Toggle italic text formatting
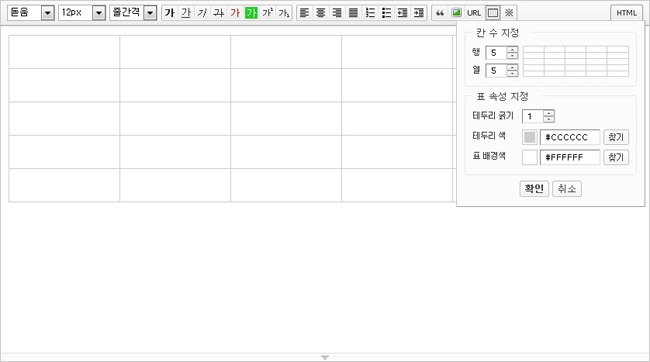Screen dimensions: 650x362 click(x=202, y=13)
